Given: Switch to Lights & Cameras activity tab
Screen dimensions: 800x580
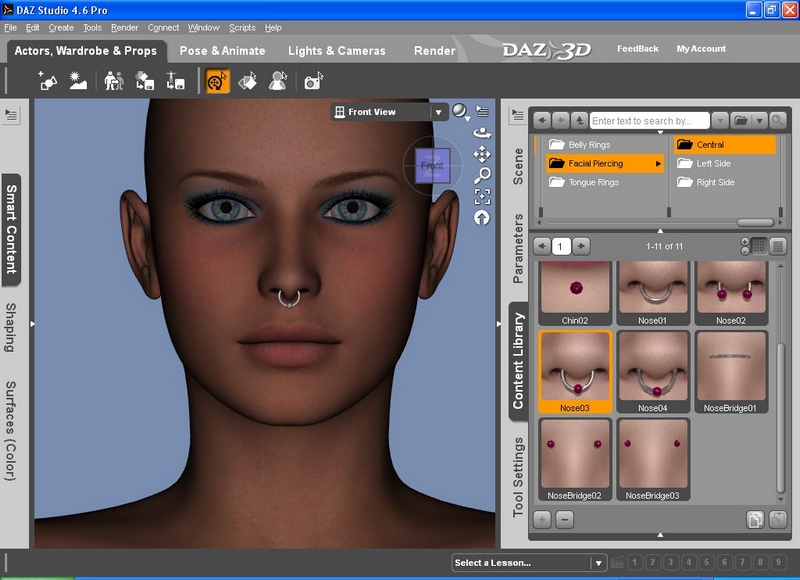Looking at the screenshot, I should [x=337, y=51].
